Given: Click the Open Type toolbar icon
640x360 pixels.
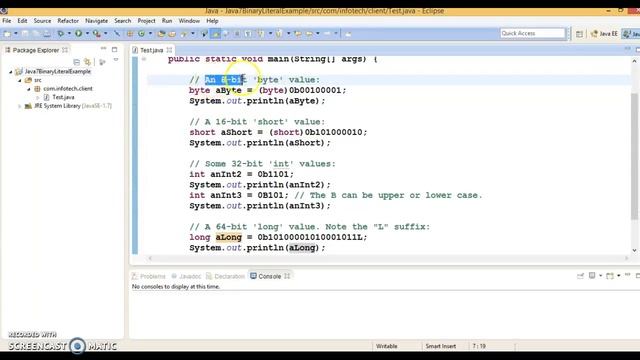Looking at the screenshot, I should [161, 34].
